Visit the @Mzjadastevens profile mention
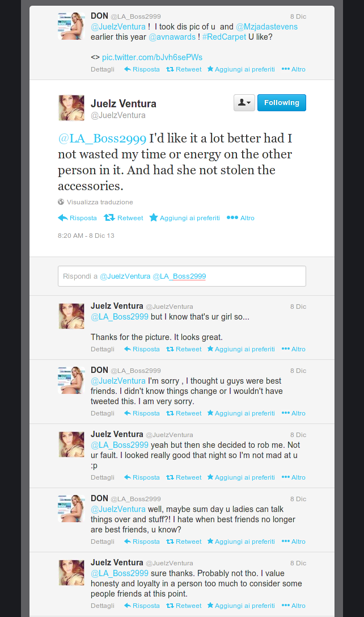Screen dimensions: 364x617 click(x=266, y=27)
